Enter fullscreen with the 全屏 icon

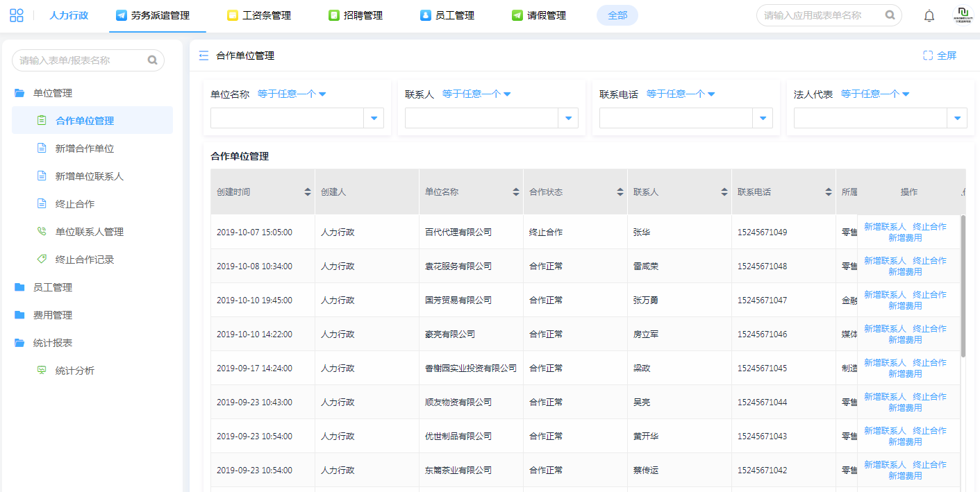[x=928, y=56]
